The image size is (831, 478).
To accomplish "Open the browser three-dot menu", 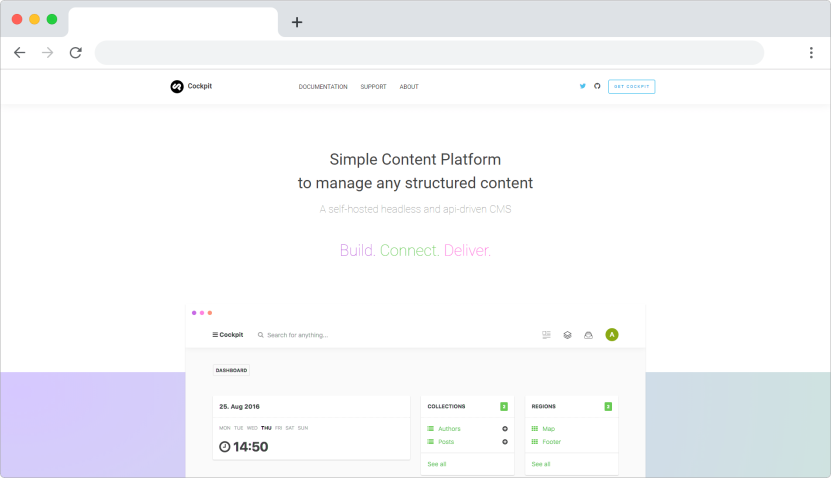I will tap(811, 52).
